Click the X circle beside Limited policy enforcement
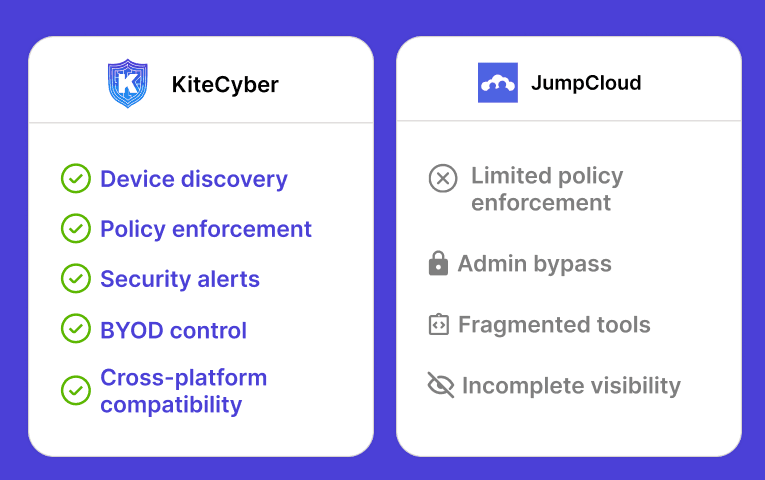Viewport: 765px width, 480px height. pos(443,178)
